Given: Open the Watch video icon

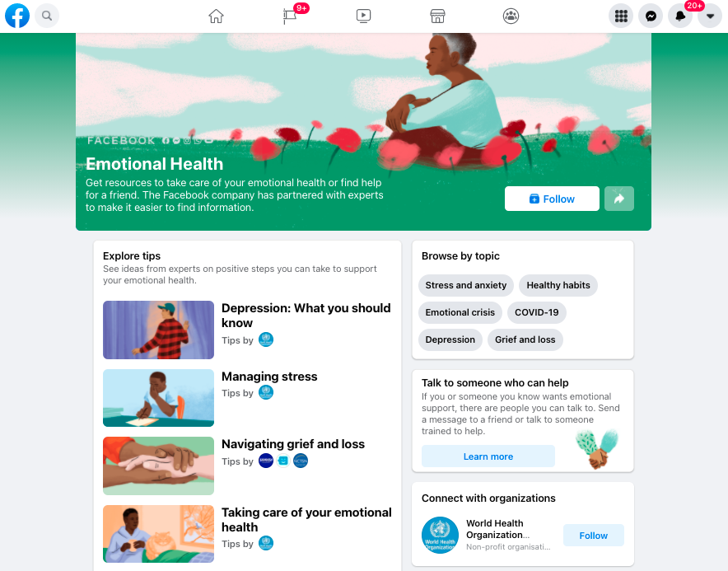Looking at the screenshot, I should click(x=363, y=16).
